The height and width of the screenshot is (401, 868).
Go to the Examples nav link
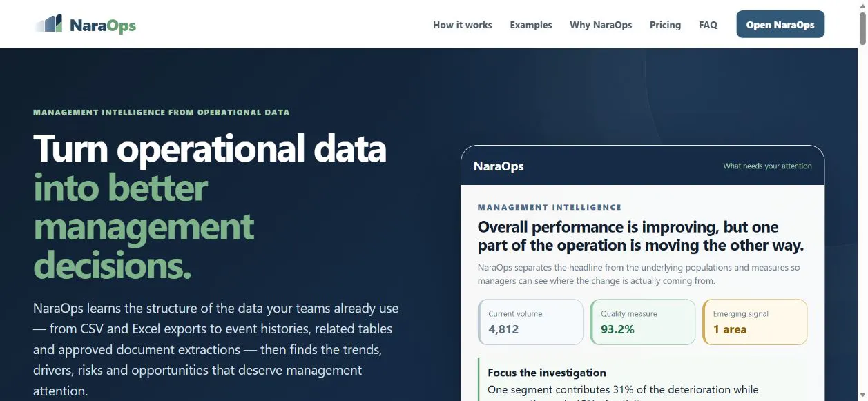click(531, 25)
